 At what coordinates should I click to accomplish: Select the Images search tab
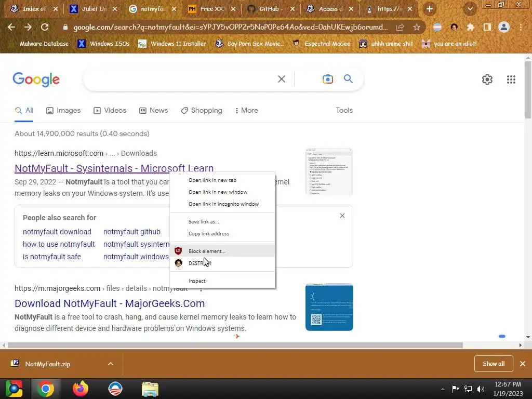pyautogui.click(x=63, y=110)
